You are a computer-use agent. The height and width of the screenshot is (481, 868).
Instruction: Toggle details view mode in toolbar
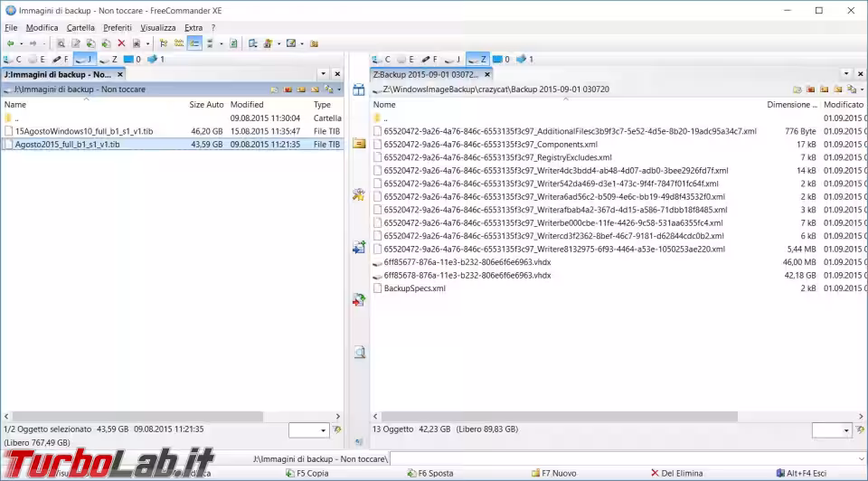tap(194, 43)
